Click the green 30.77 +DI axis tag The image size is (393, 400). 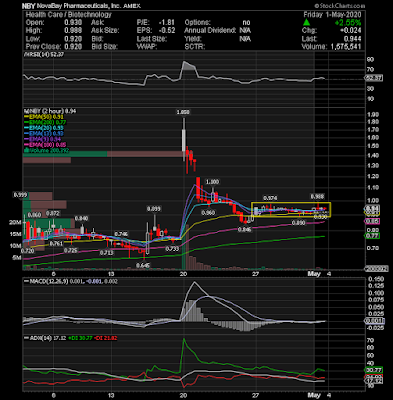[374, 370]
